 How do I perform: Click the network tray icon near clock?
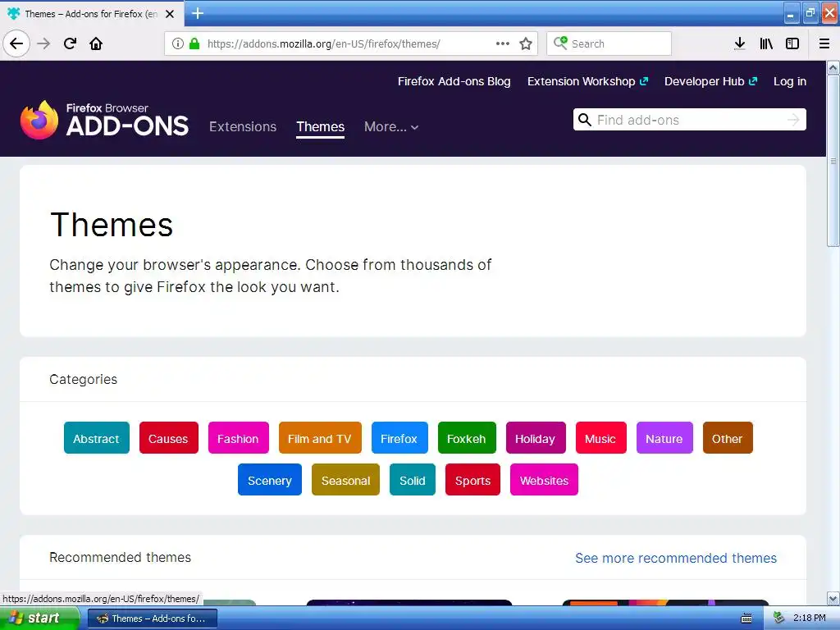(778, 619)
